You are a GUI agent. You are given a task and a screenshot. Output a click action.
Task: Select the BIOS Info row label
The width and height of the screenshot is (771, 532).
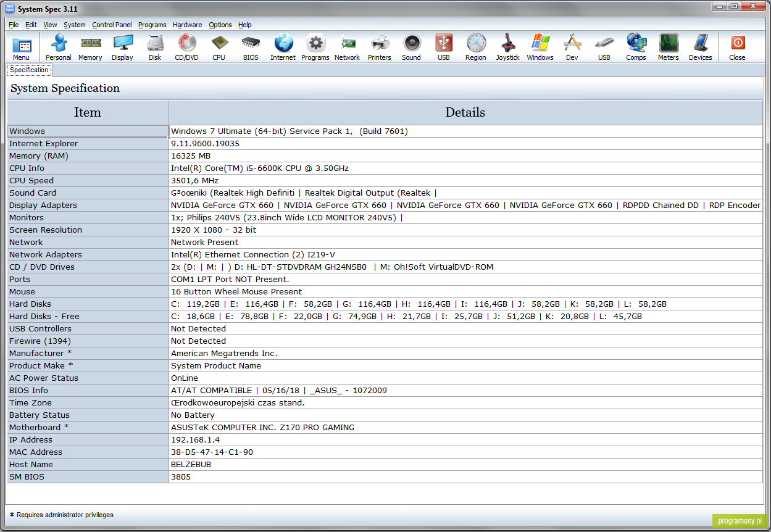coord(88,390)
